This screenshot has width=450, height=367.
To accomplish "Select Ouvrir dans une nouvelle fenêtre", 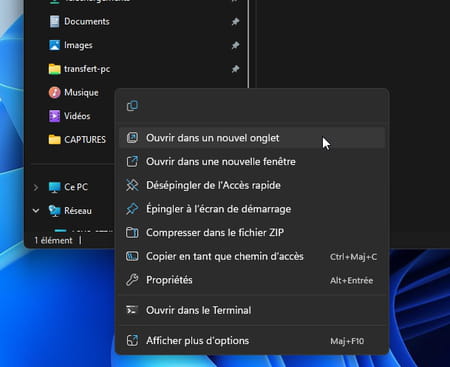I will tap(252, 161).
